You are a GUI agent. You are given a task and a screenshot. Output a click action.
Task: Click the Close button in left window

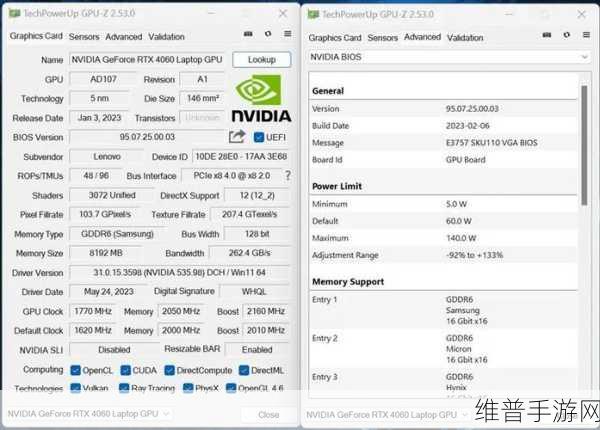tap(269, 414)
